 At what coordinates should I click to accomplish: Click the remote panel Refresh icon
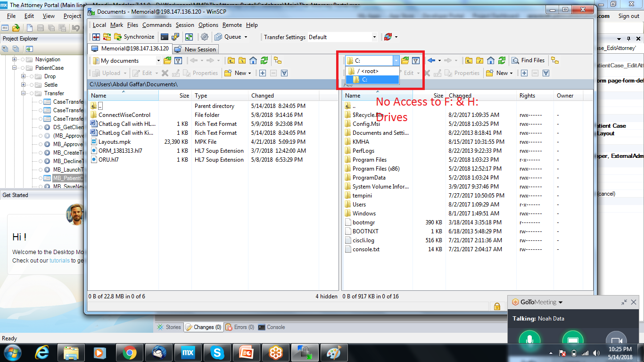(x=502, y=60)
